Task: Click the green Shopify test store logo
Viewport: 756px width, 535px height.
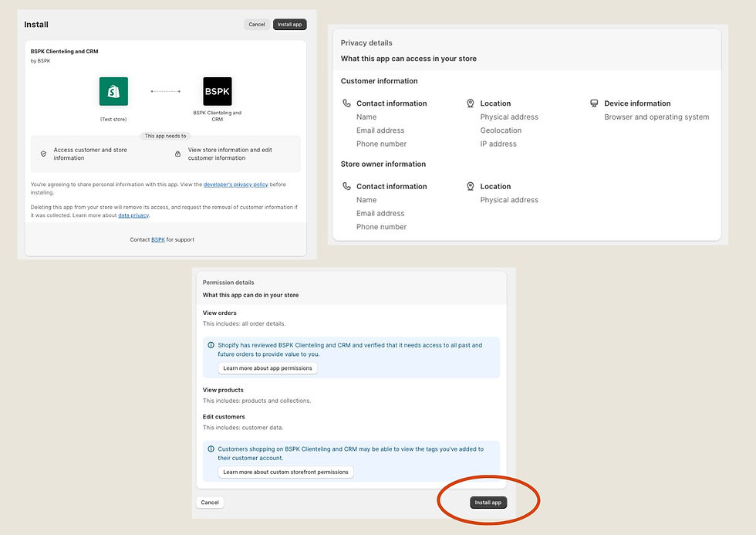Action: tap(114, 91)
